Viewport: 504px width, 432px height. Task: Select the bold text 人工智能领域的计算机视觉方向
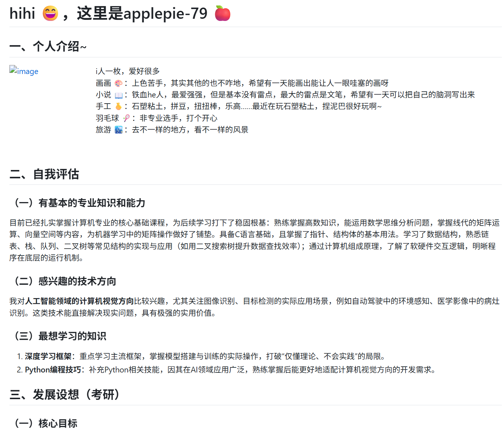80,300
